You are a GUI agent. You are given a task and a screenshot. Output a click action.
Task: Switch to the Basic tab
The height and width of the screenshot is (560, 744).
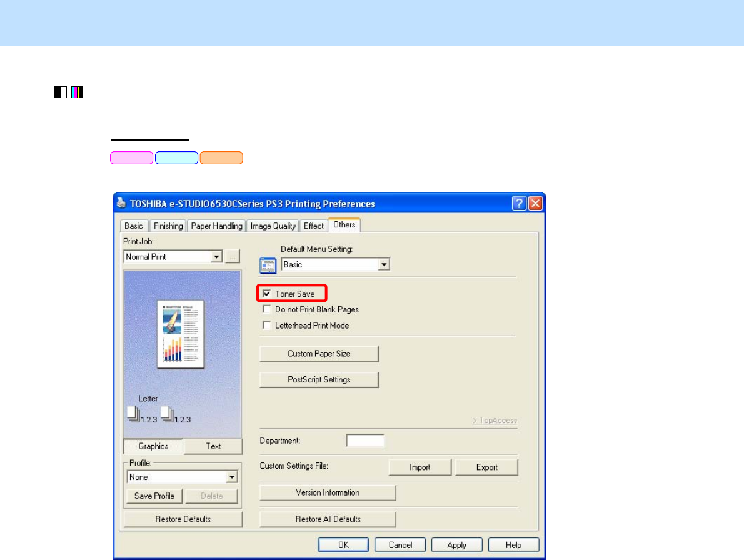(134, 226)
